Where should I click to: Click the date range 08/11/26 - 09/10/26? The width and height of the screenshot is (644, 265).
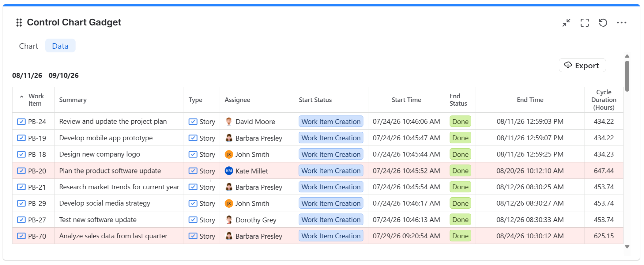click(x=45, y=75)
